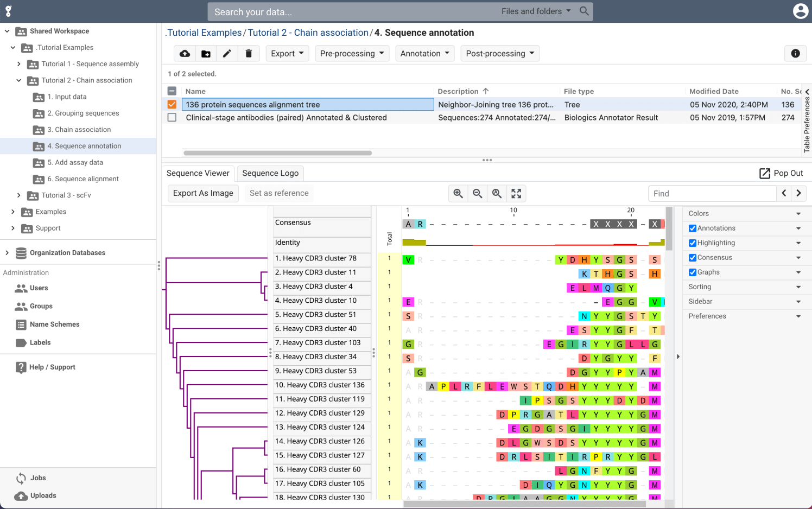Click Pop Out label
The image size is (812, 509).
point(788,173)
